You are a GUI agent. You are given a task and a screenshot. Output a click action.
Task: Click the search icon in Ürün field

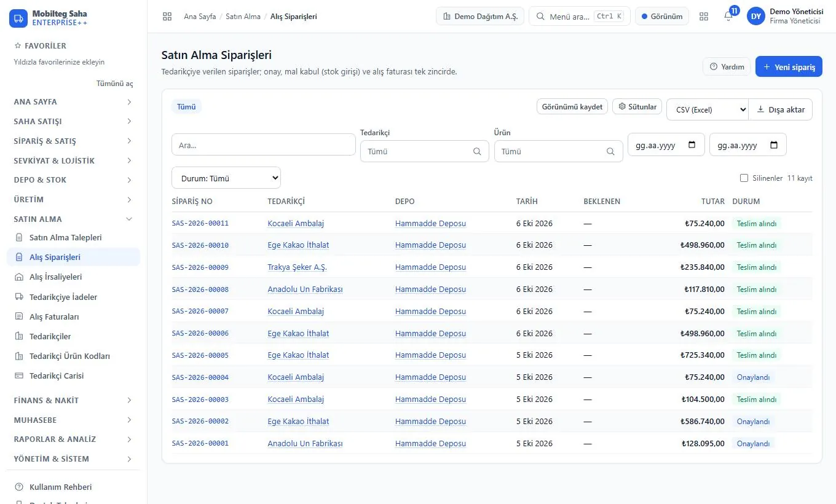click(610, 151)
